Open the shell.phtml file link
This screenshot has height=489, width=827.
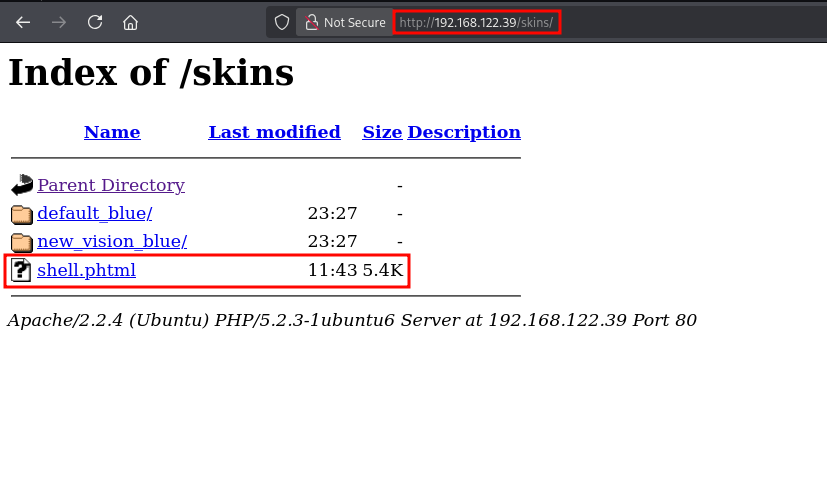point(86,270)
